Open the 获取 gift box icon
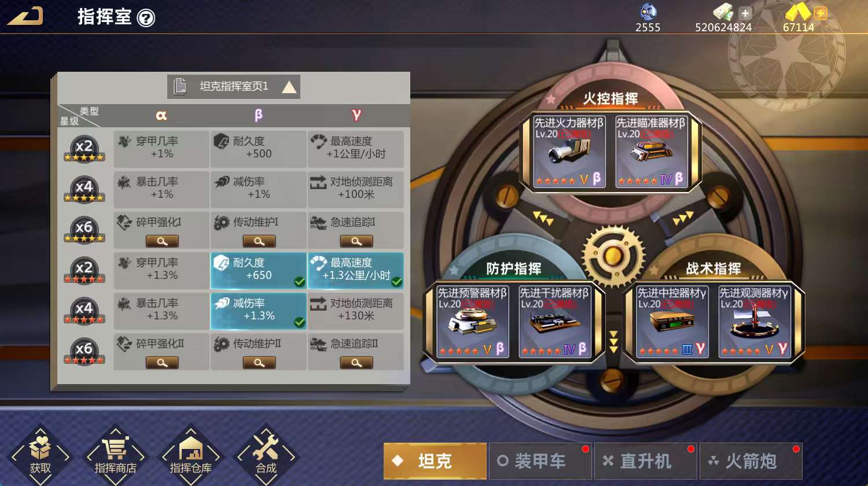Screen dimensions: 868x486 [x=41, y=448]
